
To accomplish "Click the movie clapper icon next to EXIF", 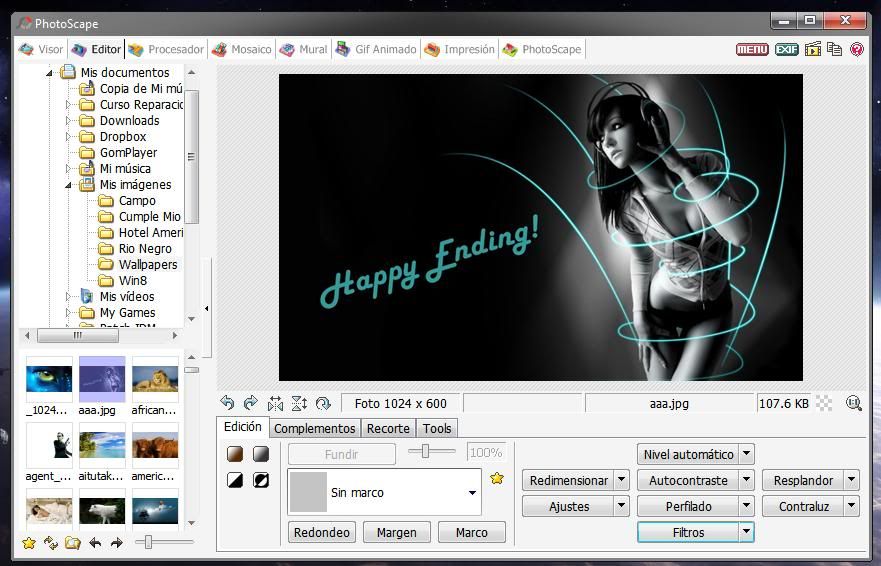I will (x=812, y=49).
